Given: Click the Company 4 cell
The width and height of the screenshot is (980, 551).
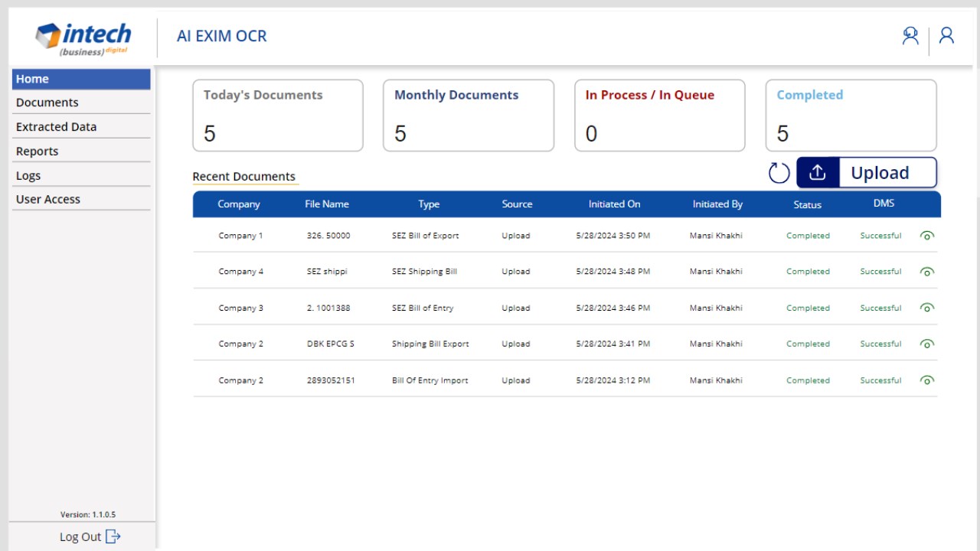Looking at the screenshot, I should click(x=240, y=272).
